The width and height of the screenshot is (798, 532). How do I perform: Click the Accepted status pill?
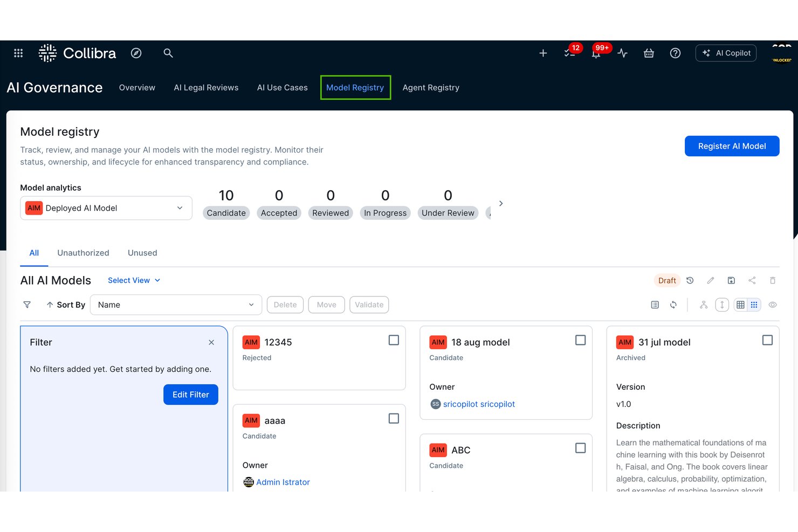pyautogui.click(x=279, y=213)
